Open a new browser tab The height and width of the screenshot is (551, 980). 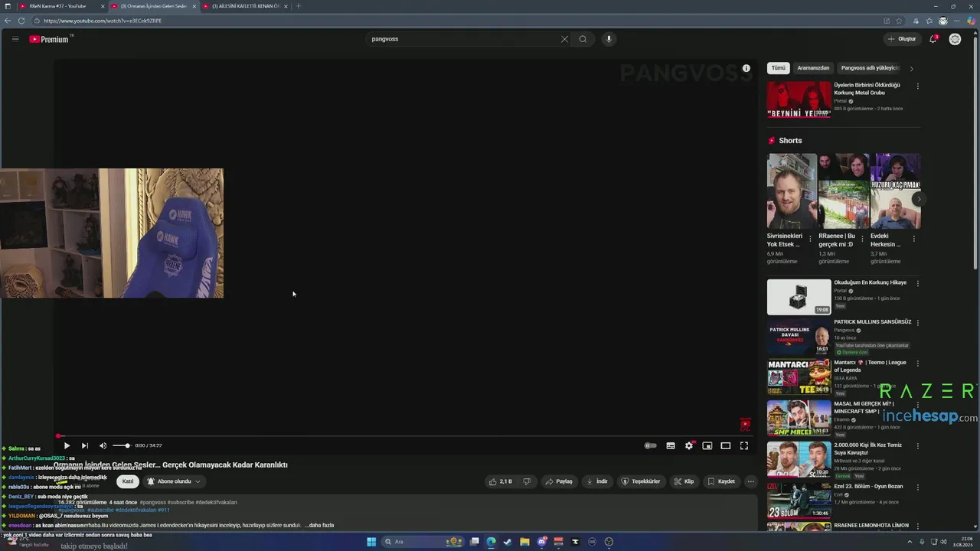pyautogui.click(x=299, y=6)
